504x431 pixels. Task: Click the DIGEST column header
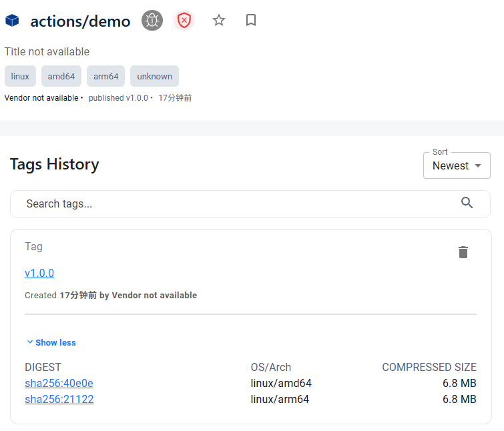43,367
